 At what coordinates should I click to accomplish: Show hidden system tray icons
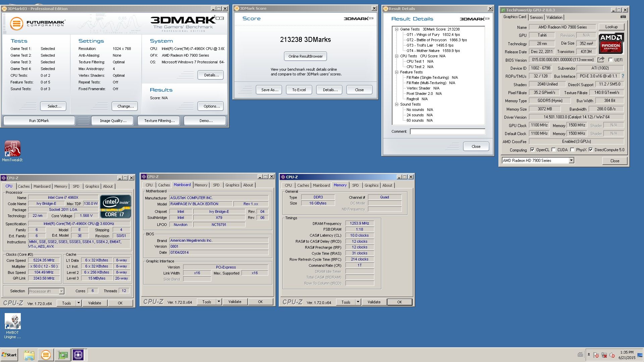click(x=589, y=355)
